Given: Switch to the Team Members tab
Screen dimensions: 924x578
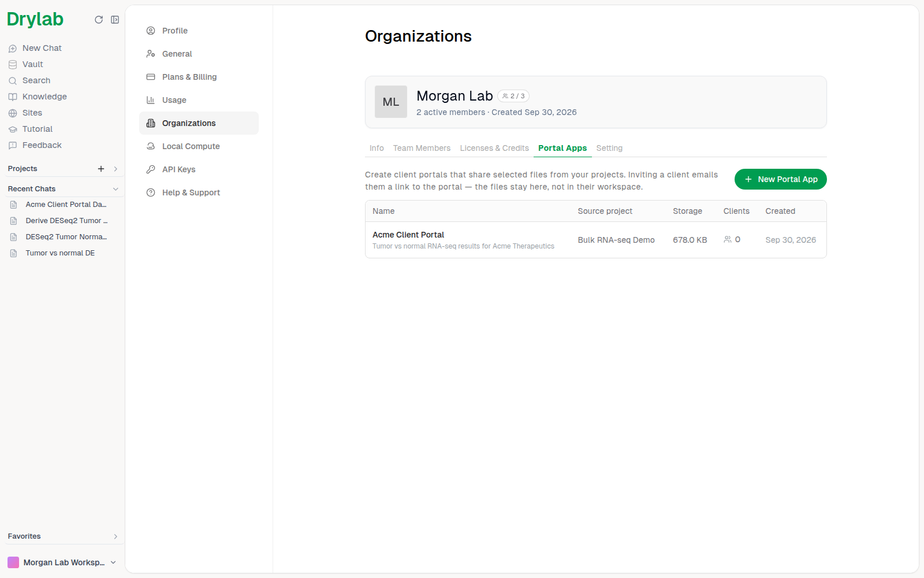Looking at the screenshot, I should 422,148.
